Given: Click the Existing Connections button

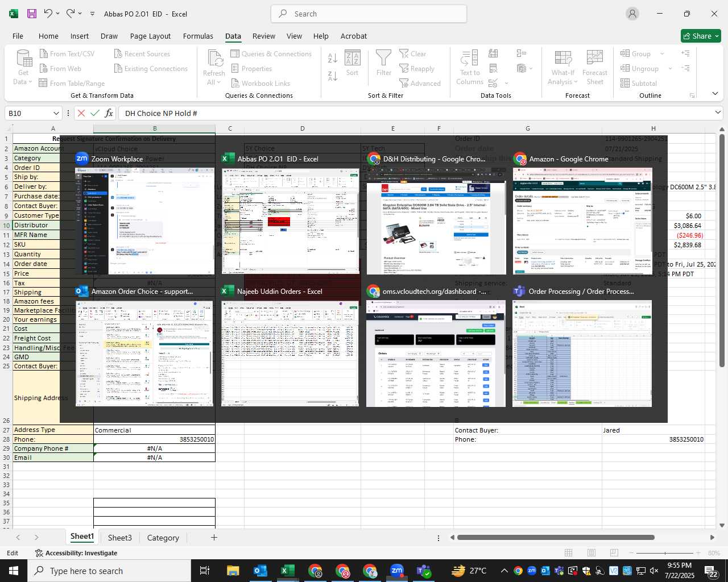Looking at the screenshot, I should click(x=151, y=69).
